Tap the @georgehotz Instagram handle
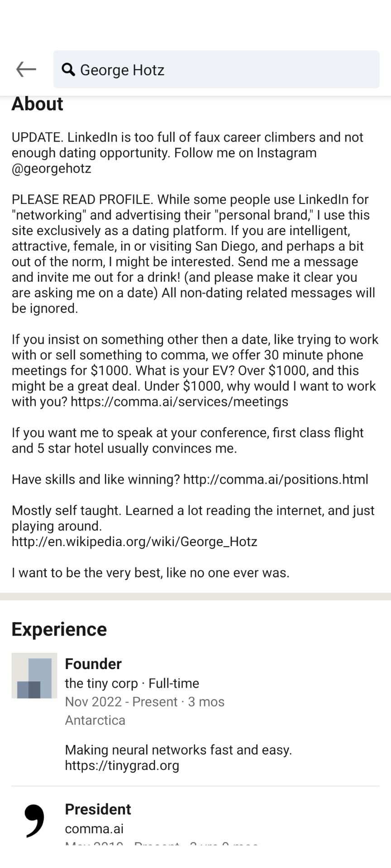 (52, 169)
